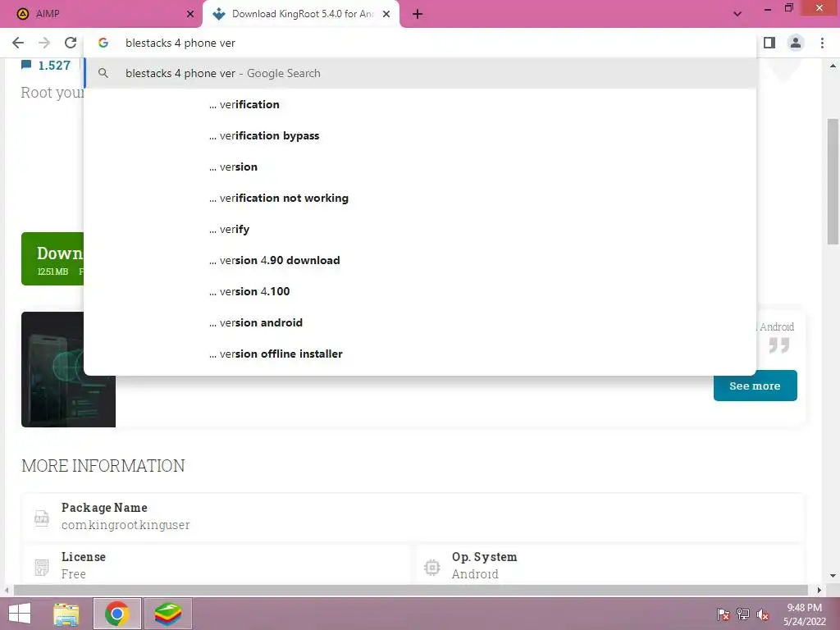Open the Windows Start menu

pos(20,614)
